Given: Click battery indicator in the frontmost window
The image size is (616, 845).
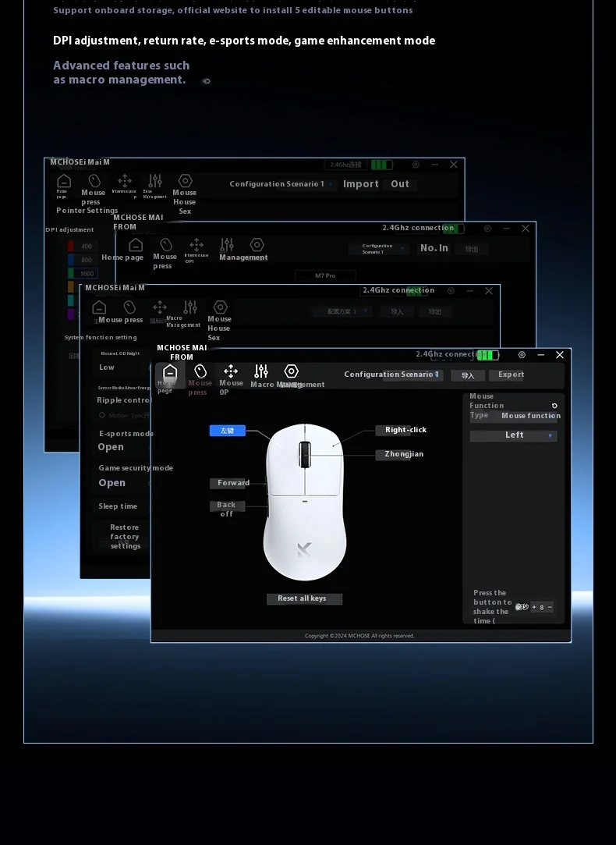Looking at the screenshot, I should coord(488,355).
